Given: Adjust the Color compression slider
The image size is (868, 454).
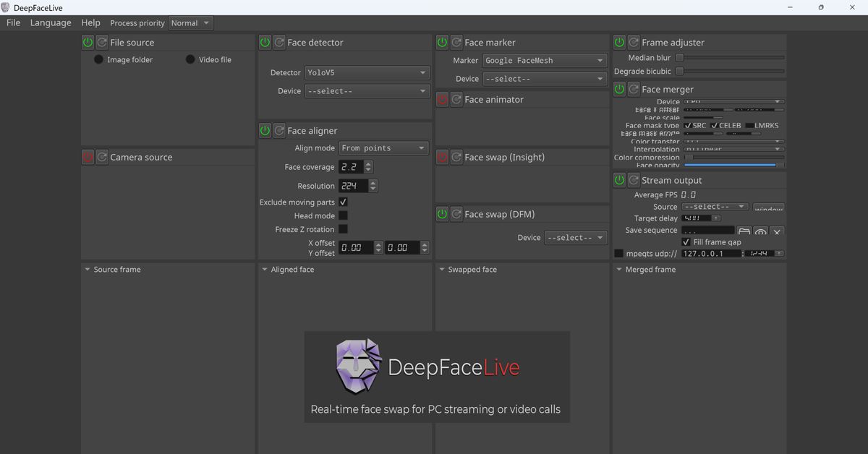Looking at the screenshot, I should [734, 157].
